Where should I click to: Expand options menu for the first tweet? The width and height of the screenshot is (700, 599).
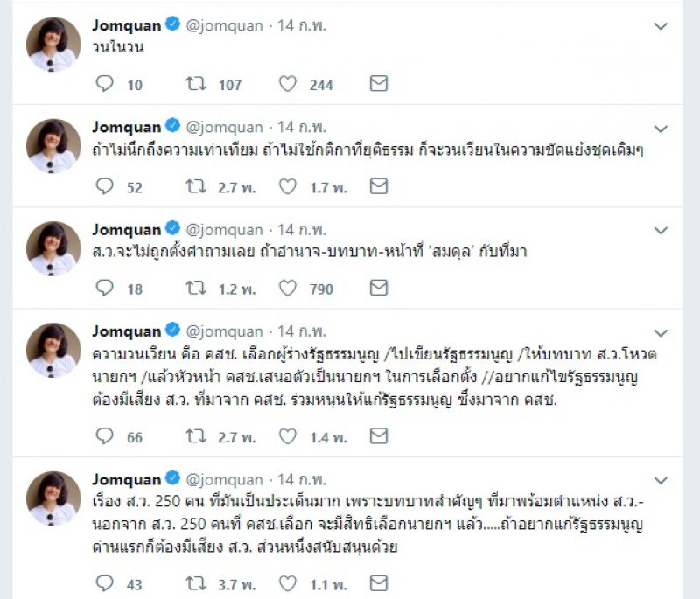coord(661,27)
